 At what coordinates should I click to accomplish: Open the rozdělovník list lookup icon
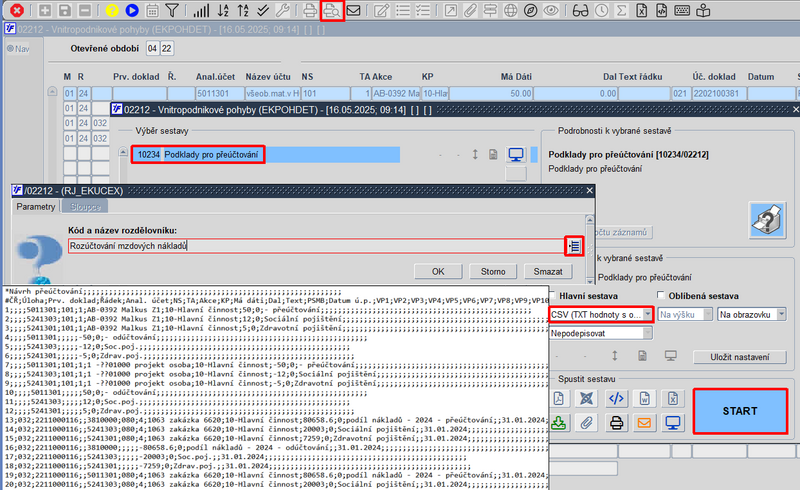[574, 246]
